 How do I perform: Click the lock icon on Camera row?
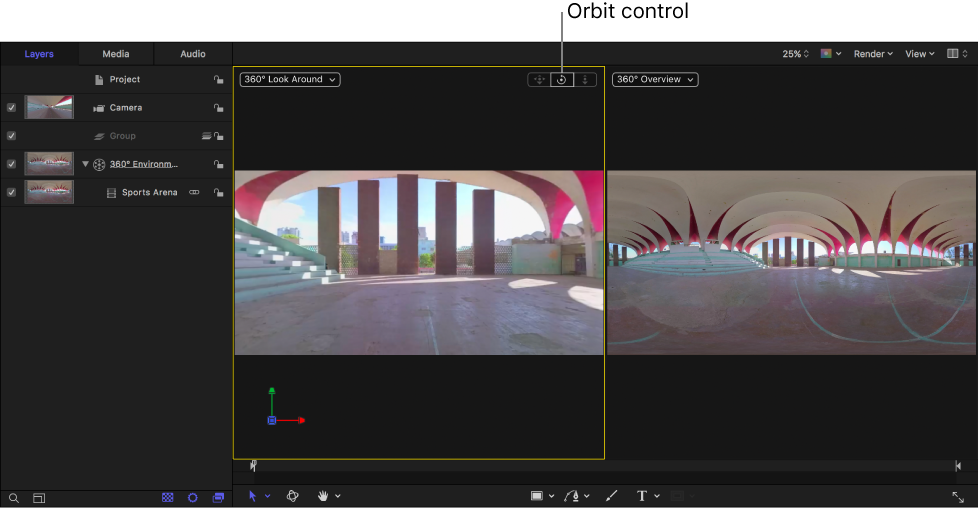pyautogui.click(x=218, y=108)
